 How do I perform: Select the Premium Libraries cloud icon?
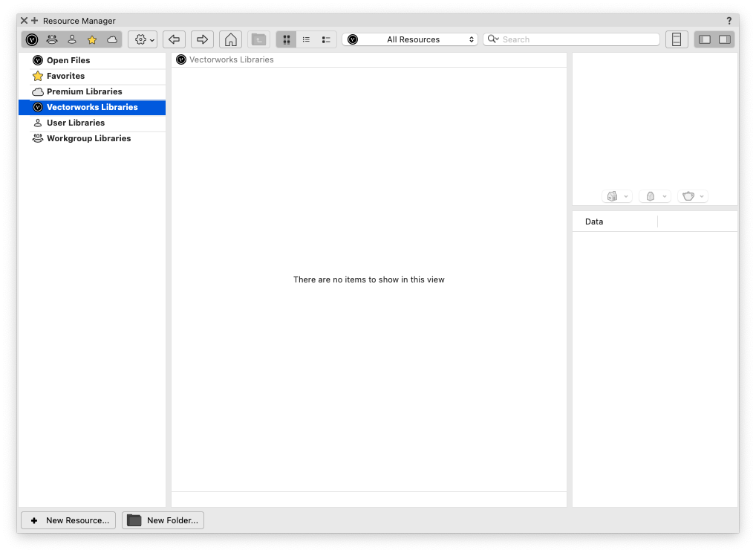click(111, 39)
